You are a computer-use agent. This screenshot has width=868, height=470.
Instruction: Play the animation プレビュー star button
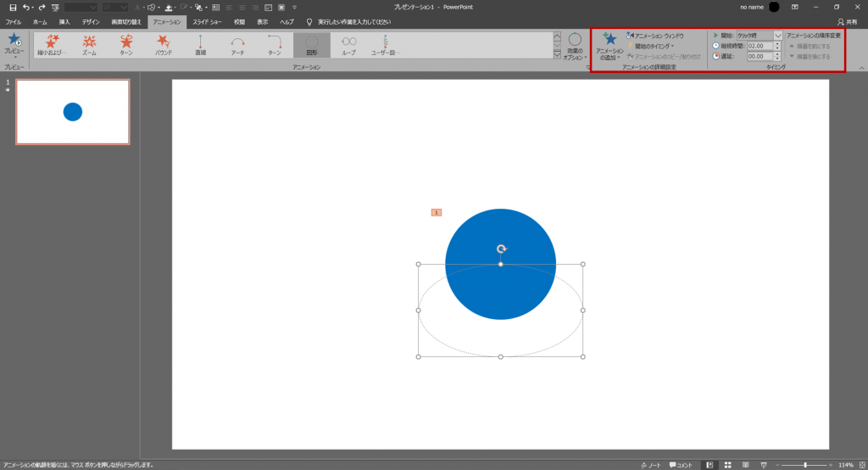[x=14, y=45]
